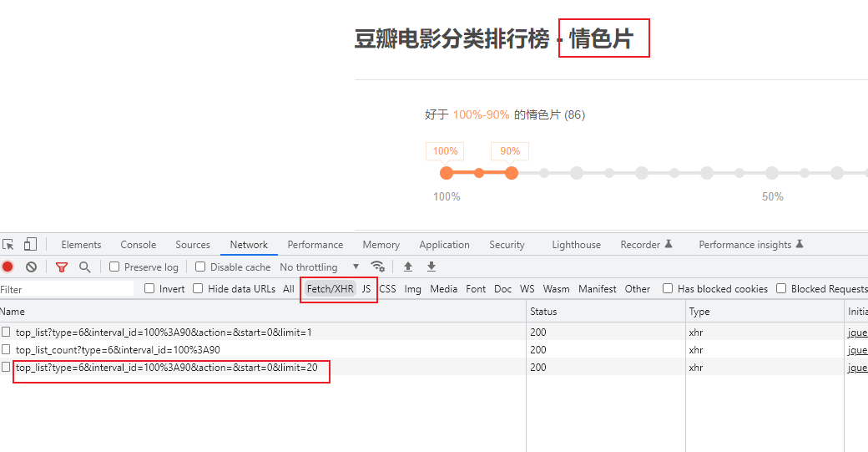The image size is (868, 452).
Task: Open the Performance tab
Action: pos(315,244)
